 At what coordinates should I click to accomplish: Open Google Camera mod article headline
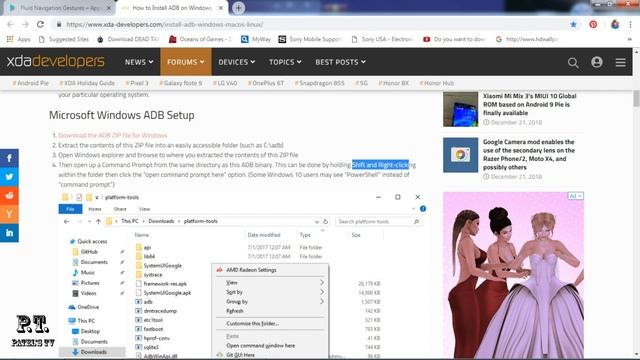tap(529, 155)
